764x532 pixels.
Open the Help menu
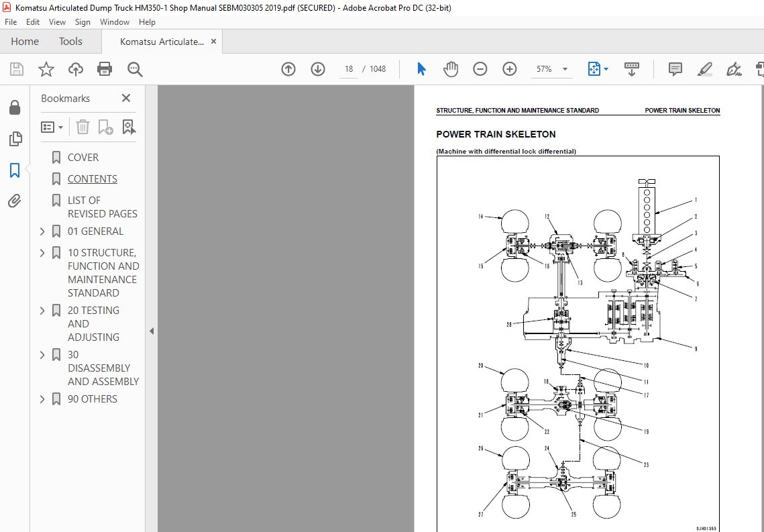click(x=147, y=22)
